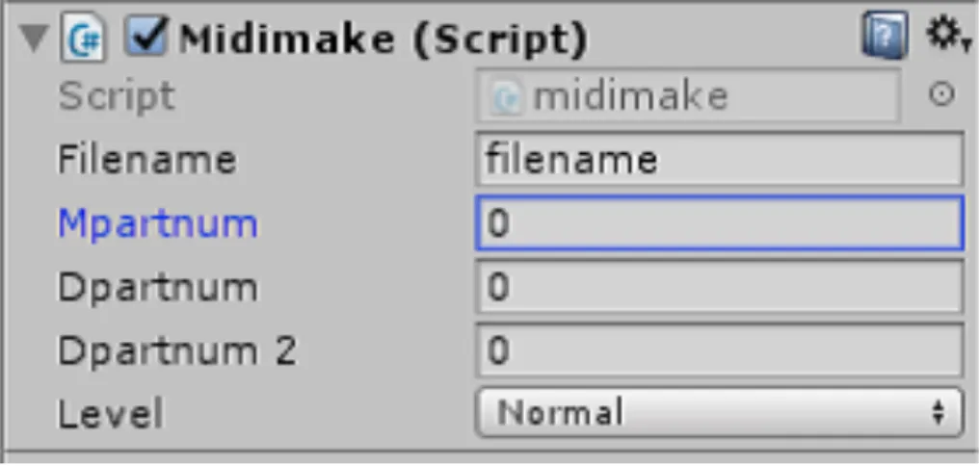Select the Filename property label
This screenshot has width=980, height=466.
point(147,159)
